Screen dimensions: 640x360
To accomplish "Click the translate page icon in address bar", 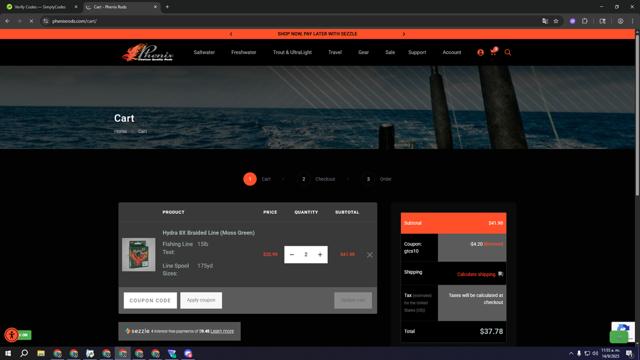I will click(545, 21).
